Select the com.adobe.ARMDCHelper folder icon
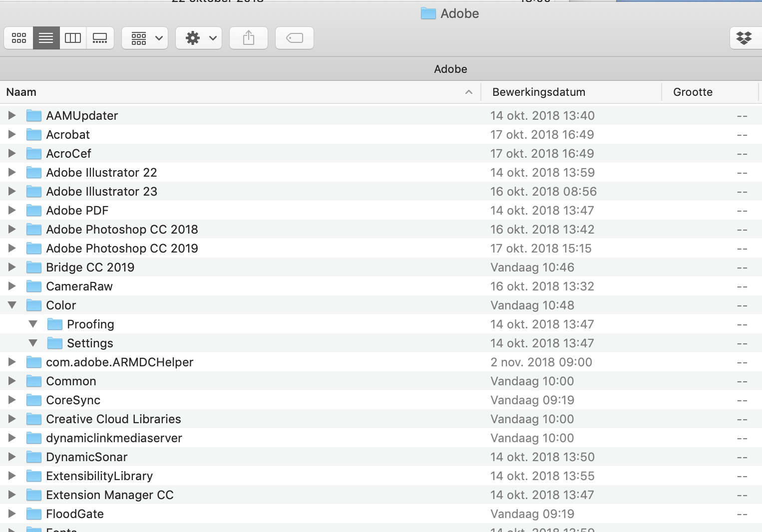The width and height of the screenshot is (762, 532). [34, 362]
